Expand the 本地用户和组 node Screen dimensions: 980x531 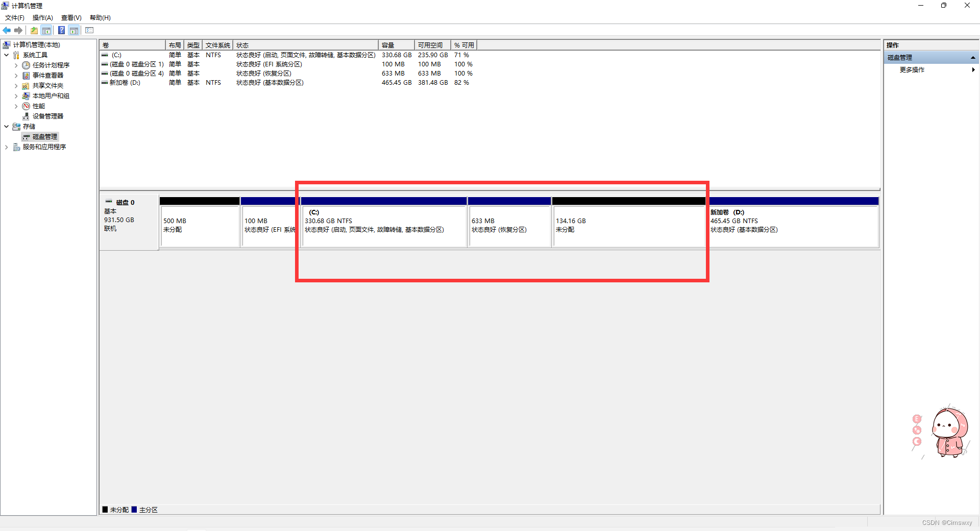coord(16,96)
